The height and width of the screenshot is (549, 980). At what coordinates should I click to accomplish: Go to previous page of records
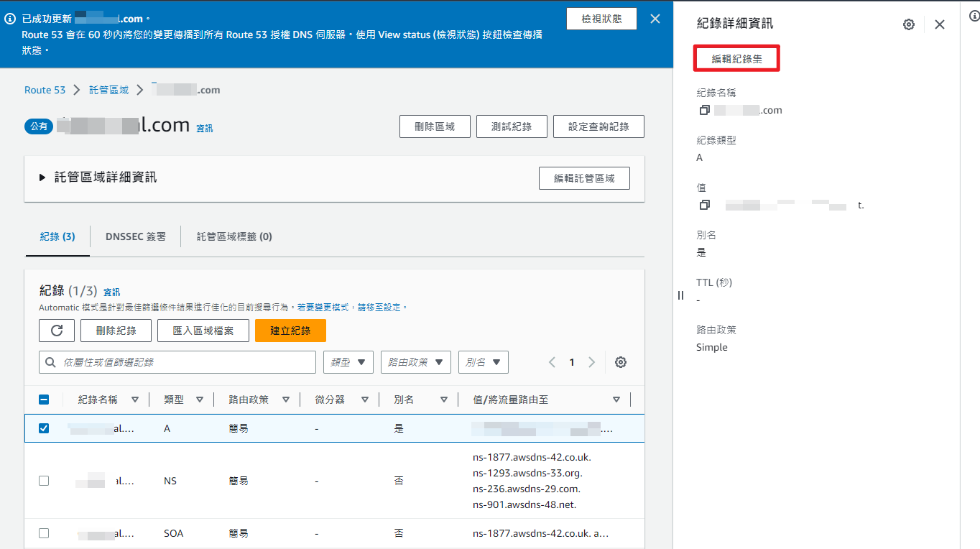coord(552,362)
